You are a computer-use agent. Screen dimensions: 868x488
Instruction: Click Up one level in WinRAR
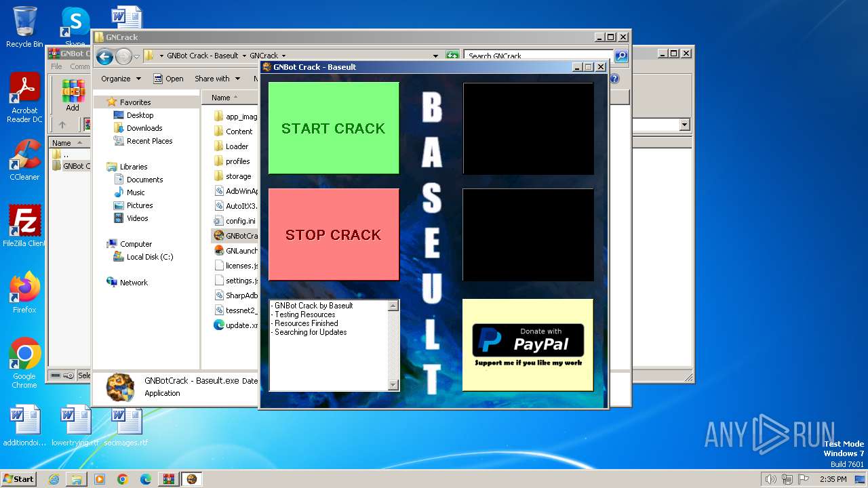[x=62, y=125]
